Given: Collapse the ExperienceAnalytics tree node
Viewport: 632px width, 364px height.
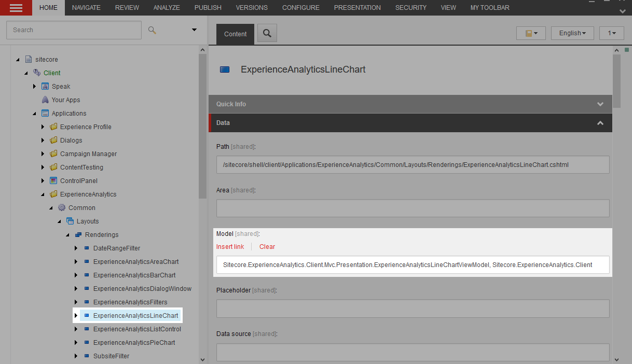Looking at the screenshot, I should (x=43, y=194).
